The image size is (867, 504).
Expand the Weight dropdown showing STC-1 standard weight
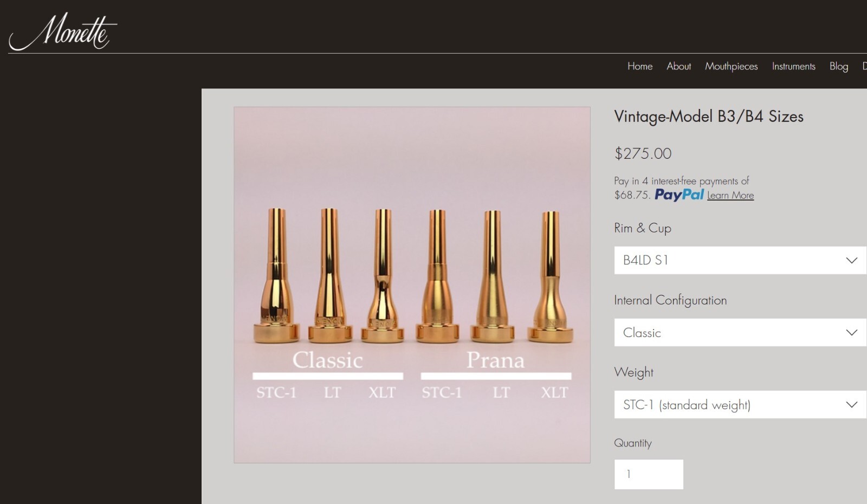(739, 404)
